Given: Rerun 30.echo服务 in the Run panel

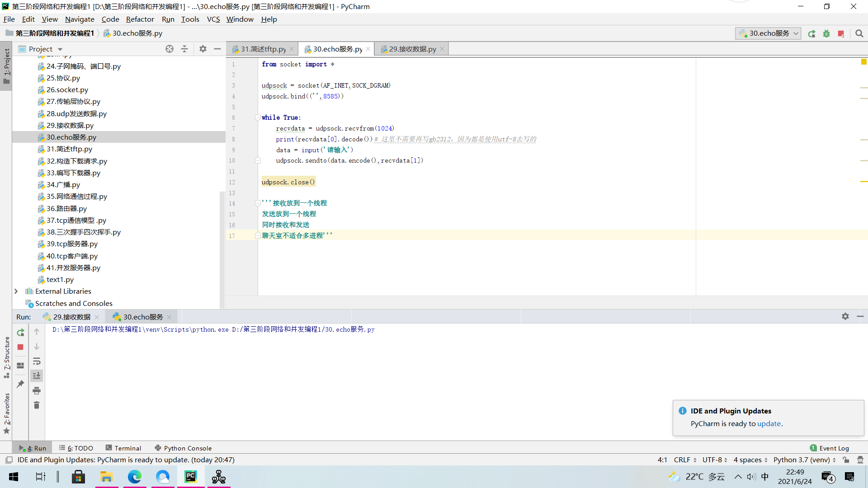Looking at the screenshot, I should click(x=20, y=333).
